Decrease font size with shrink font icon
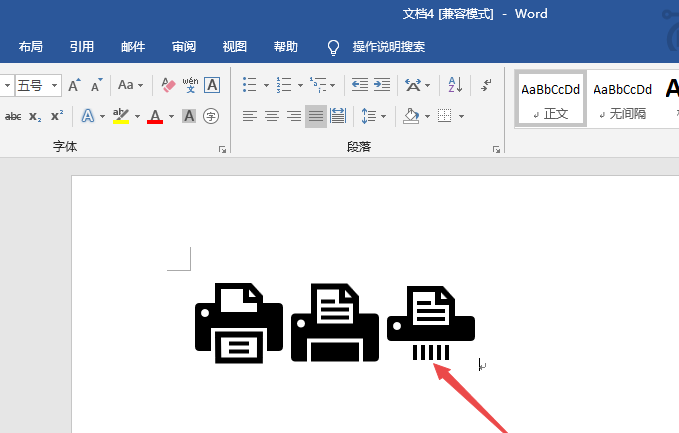The image size is (679, 433). (97, 85)
